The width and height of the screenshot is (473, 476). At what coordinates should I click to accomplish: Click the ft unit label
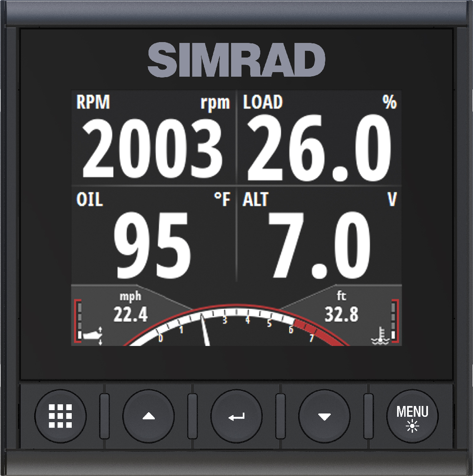pyautogui.click(x=342, y=296)
